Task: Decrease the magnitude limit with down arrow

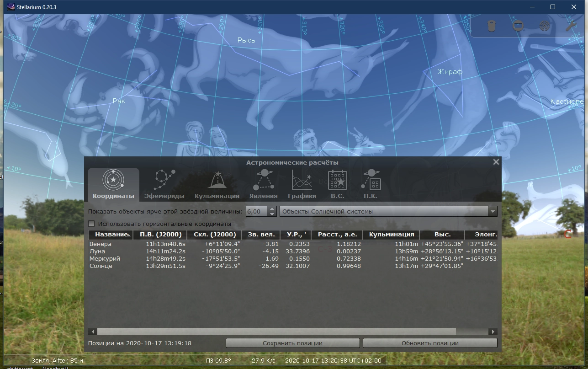Action: [272, 214]
